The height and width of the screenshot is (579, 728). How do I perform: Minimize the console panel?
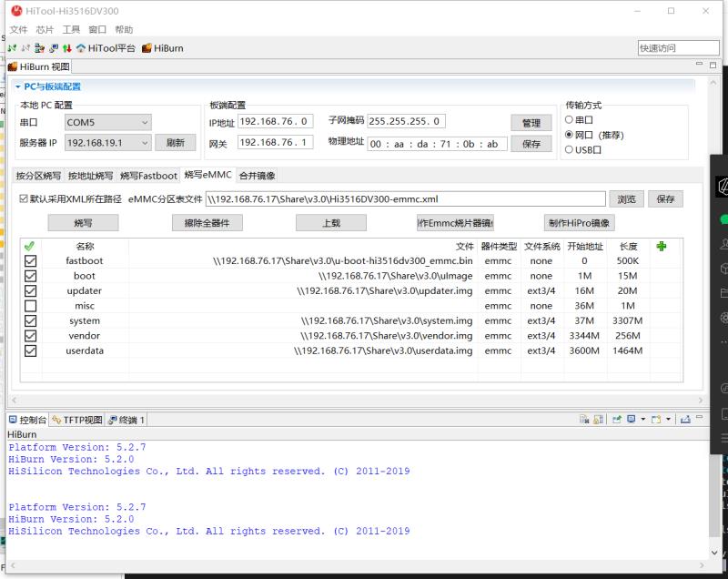pyautogui.click(x=700, y=418)
